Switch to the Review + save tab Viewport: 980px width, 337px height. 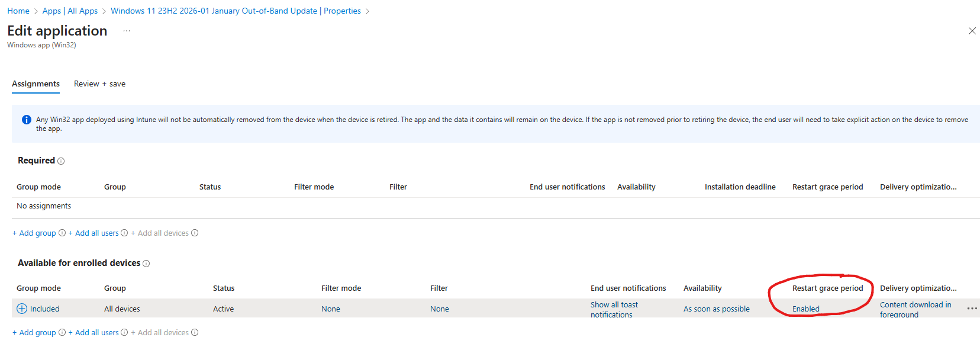point(99,84)
